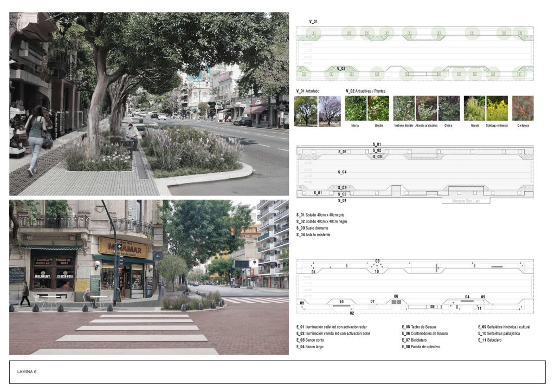Select the green tree Arbolado thumbnail
The width and height of the screenshot is (555, 392).
click(x=306, y=111)
